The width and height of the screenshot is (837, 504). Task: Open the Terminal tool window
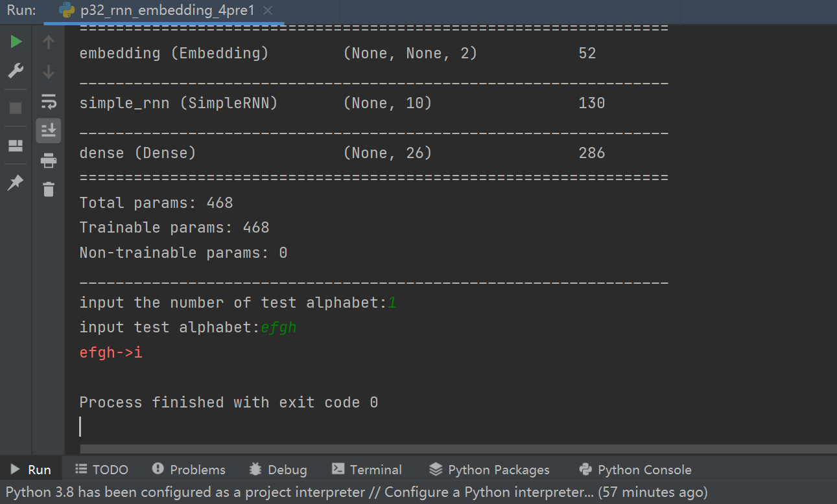tap(367, 470)
